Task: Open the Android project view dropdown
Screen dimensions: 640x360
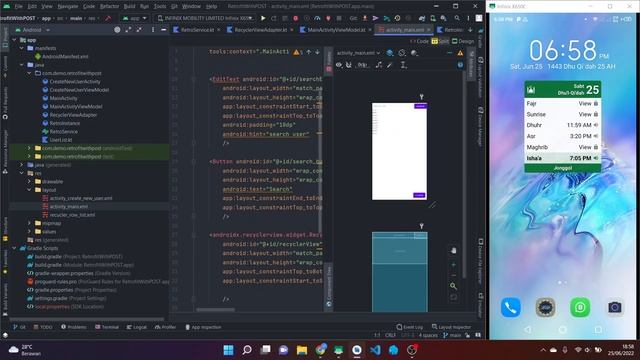Action: pyautogui.click(x=33, y=30)
